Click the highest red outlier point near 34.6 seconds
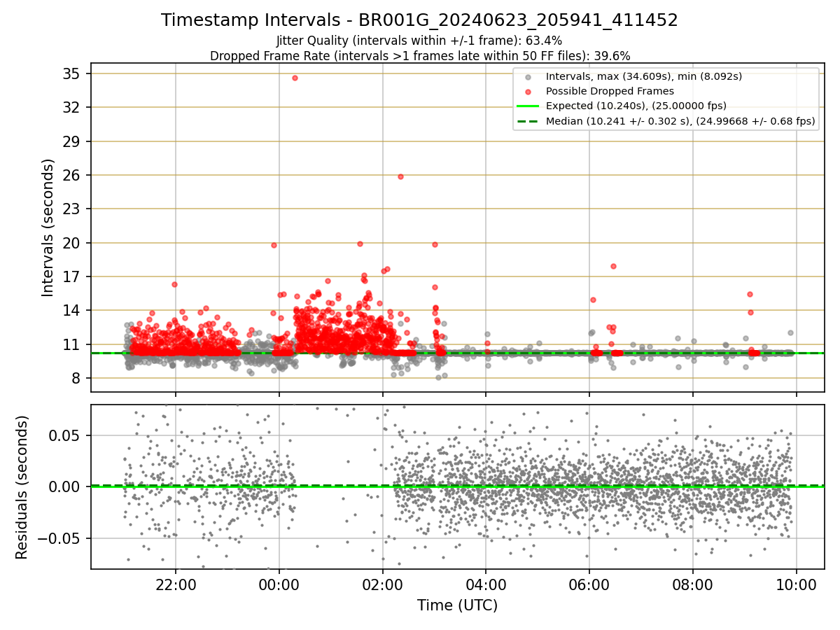 click(x=295, y=78)
